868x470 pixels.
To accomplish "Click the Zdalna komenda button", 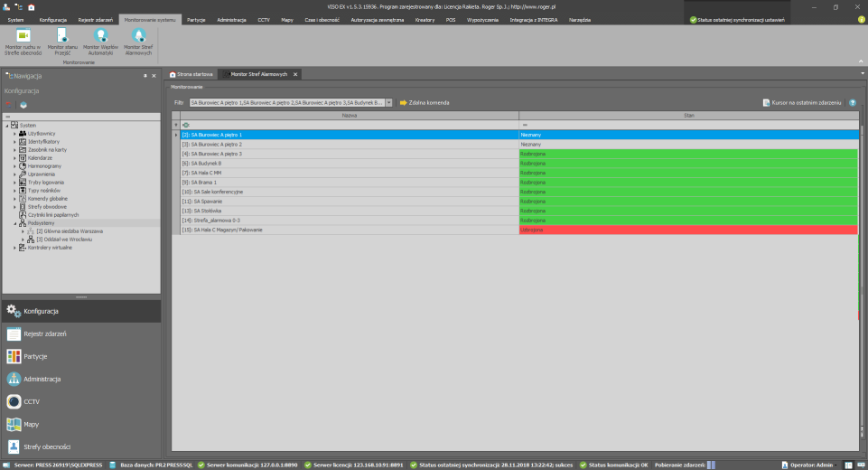I will [x=423, y=103].
